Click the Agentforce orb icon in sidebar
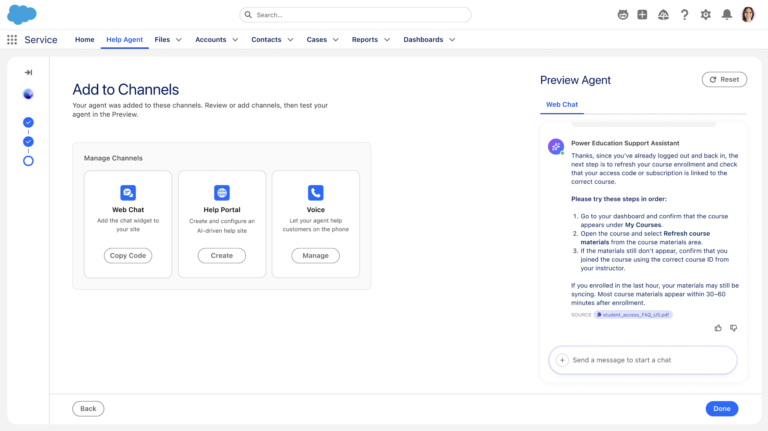Screen dimensions: 768x431 point(28,94)
